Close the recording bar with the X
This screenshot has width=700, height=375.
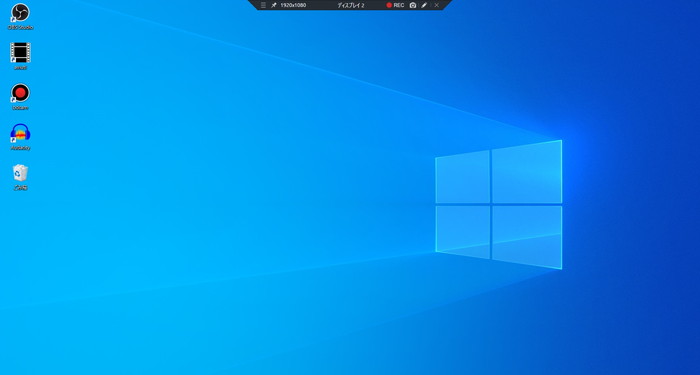point(437,5)
